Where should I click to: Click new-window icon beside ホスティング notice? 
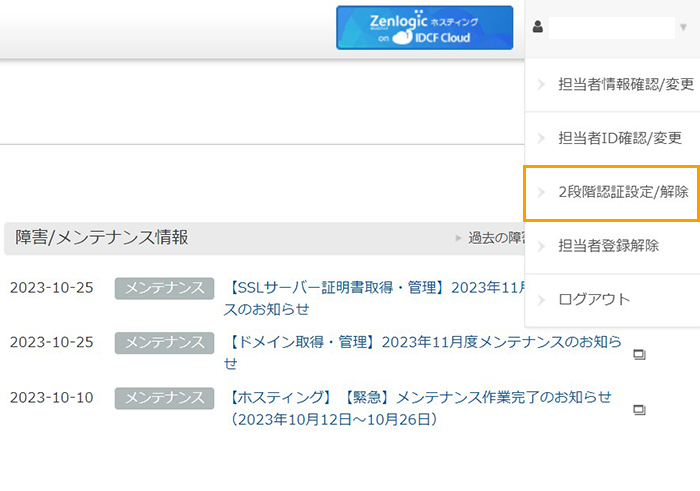pyautogui.click(x=640, y=409)
